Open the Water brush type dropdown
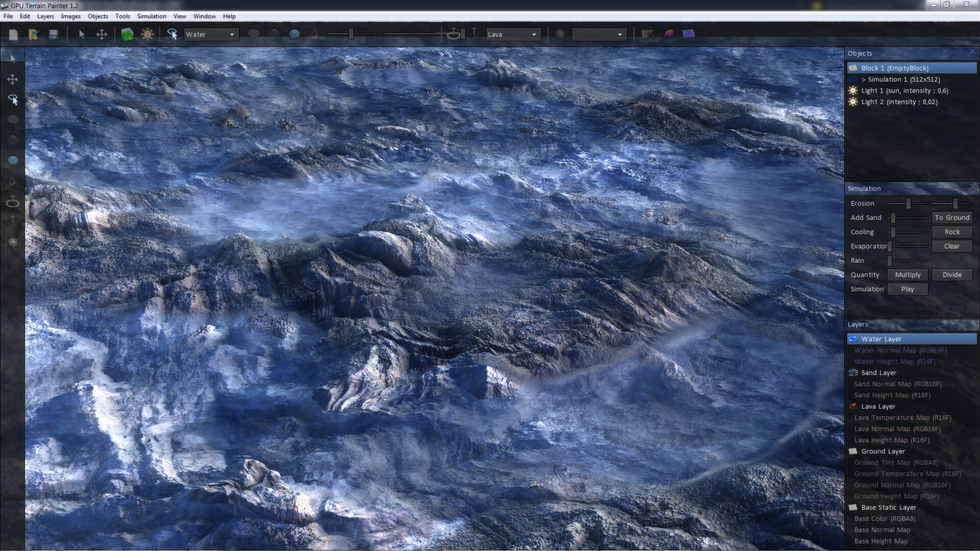The height and width of the screenshot is (551, 980). click(x=211, y=34)
